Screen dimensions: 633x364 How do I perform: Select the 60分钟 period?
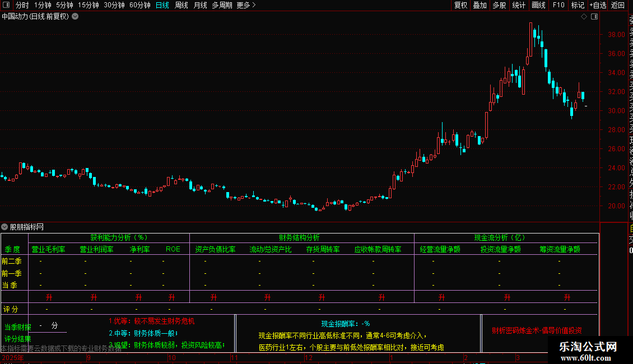tap(140, 5)
